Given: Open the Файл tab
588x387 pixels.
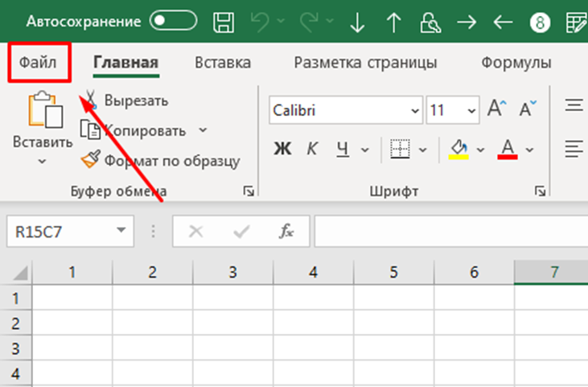Looking at the screenshot, I should [x=38, y=62].
